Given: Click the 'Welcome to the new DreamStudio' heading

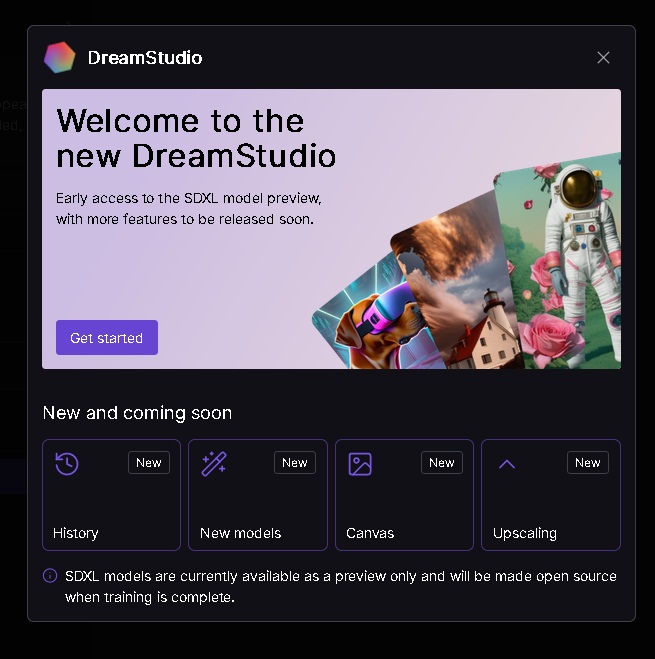Looking at the screenshot, I should click(196, 138).
